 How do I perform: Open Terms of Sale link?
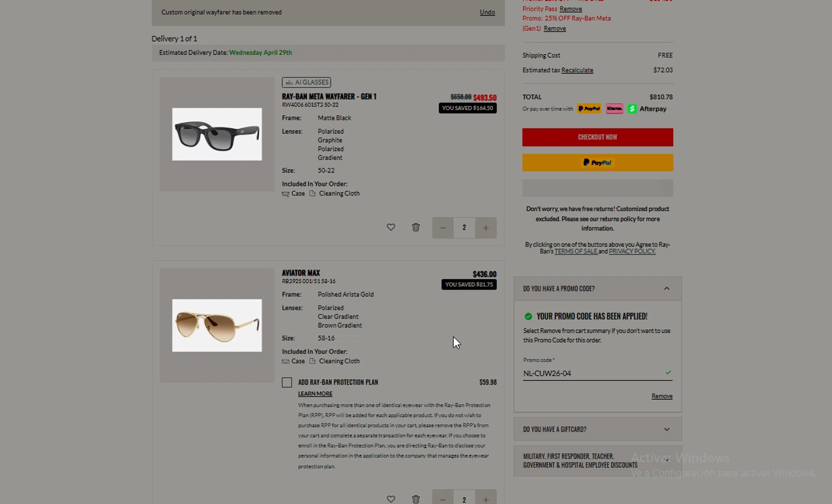[576, 252]
